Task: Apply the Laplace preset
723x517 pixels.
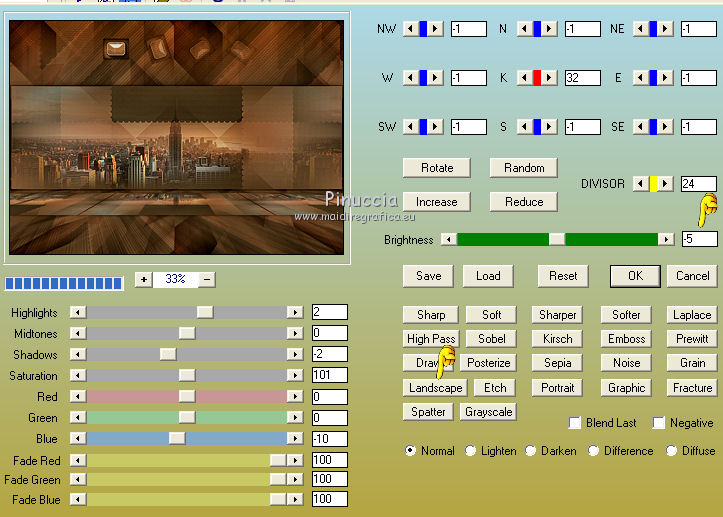Action: tap(692, 315)
